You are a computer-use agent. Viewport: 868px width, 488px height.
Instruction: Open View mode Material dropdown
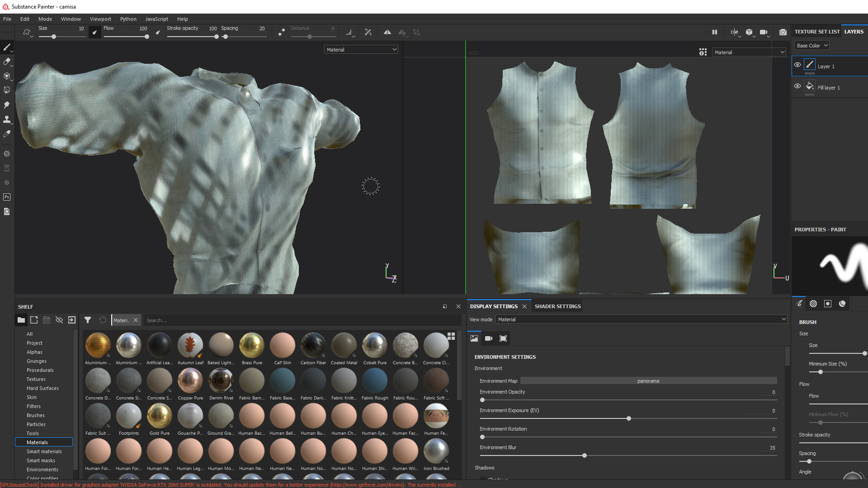click(x=642, y=319)
